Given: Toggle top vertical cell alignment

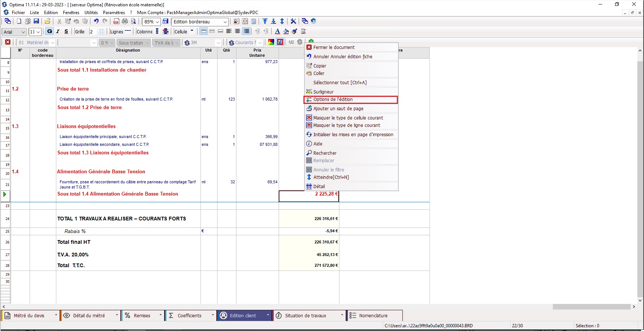Looking at the screenshot, I should [204, 32].
